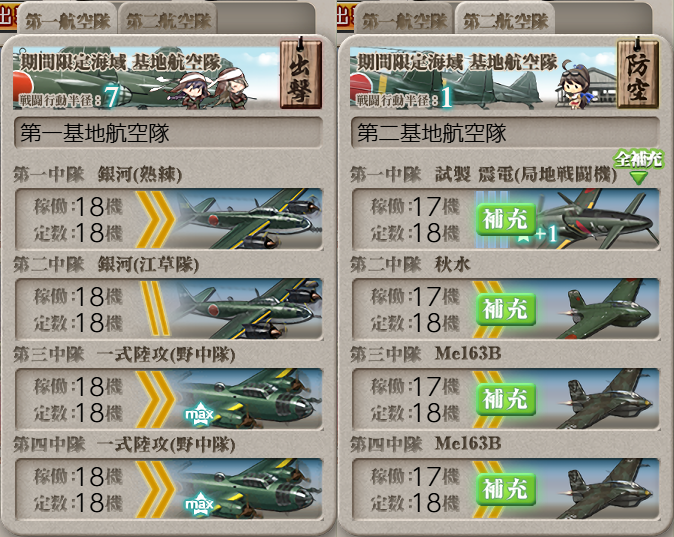Click the 第一基地航空隊 name field
Image resolution: width=674 pixels, height=537 pixels.
pyautogui.click(x=168, y=132)
